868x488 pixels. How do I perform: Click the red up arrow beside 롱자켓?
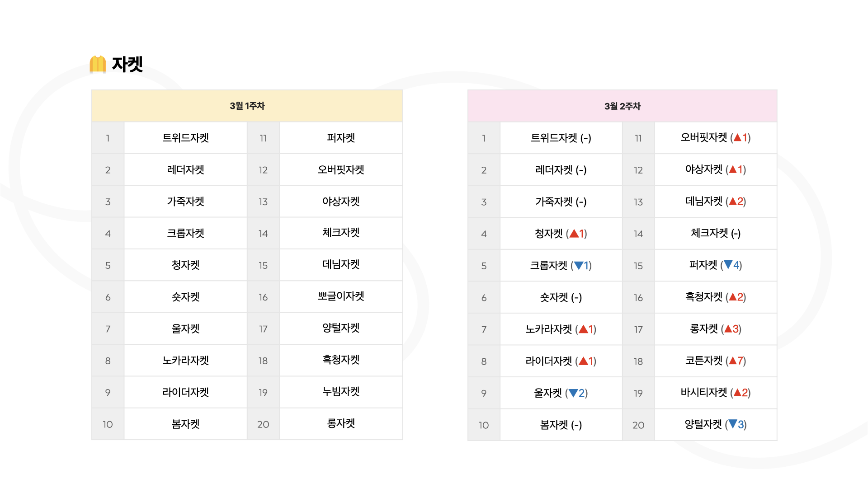click(728, 329)
